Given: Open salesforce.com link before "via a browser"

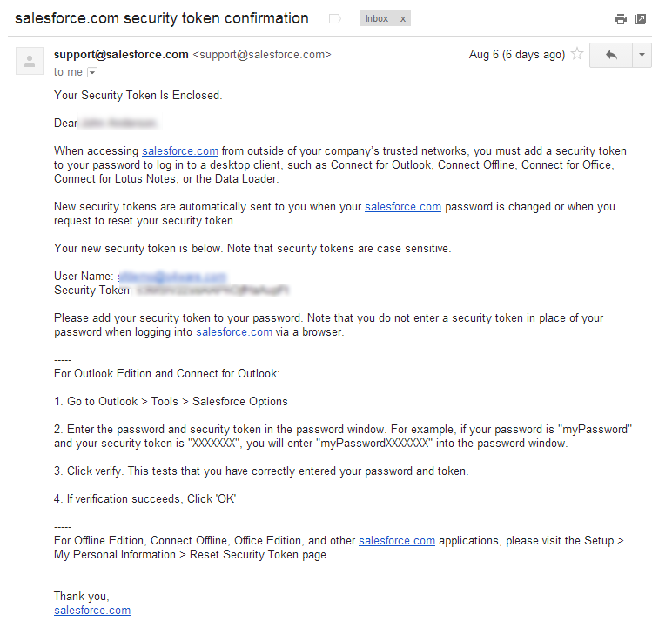Looking at the screenshot, I should pos(234,332).
